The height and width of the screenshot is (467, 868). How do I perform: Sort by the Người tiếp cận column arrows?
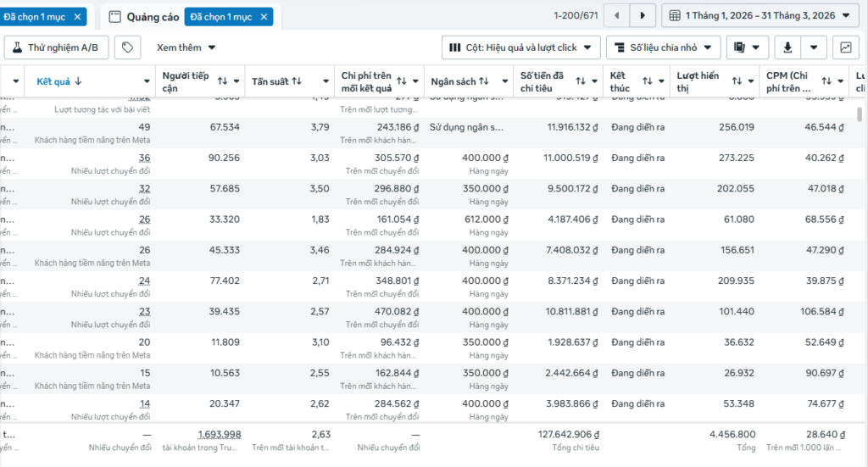222,81
